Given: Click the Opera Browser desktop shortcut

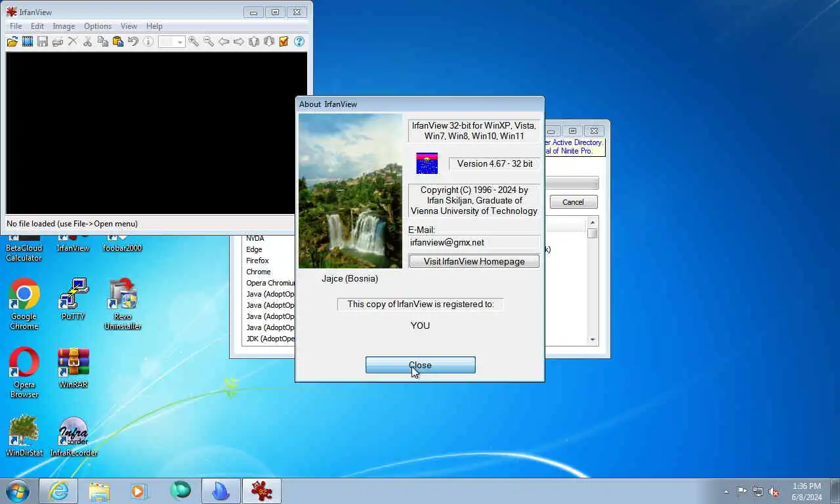Looking at the screenshot, I should coord(24,373).
